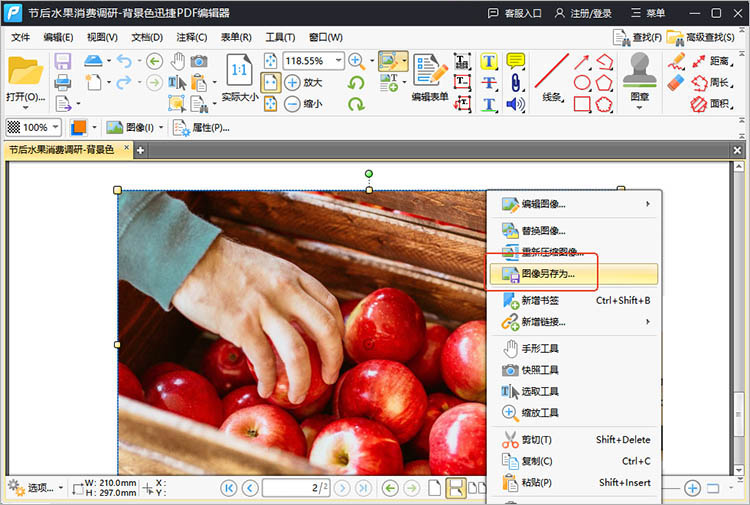Click the Undo arrow icon

tap(124, 61)
